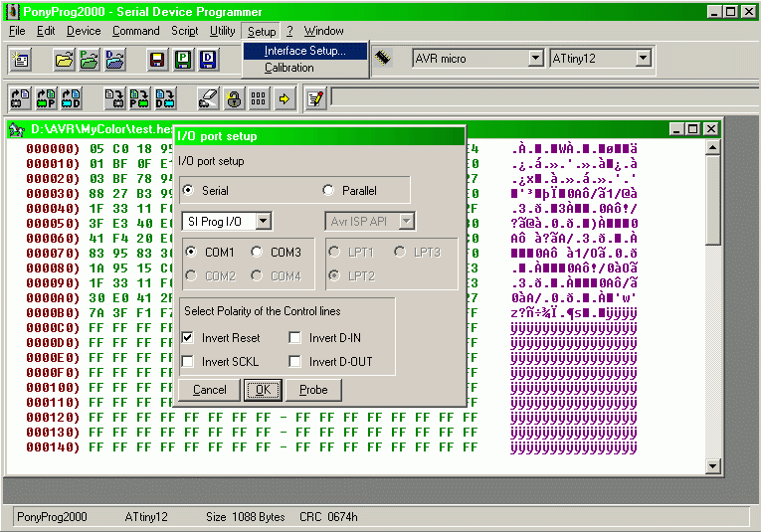Click the Probe button
Screen dimensions: 761x532
313,390
